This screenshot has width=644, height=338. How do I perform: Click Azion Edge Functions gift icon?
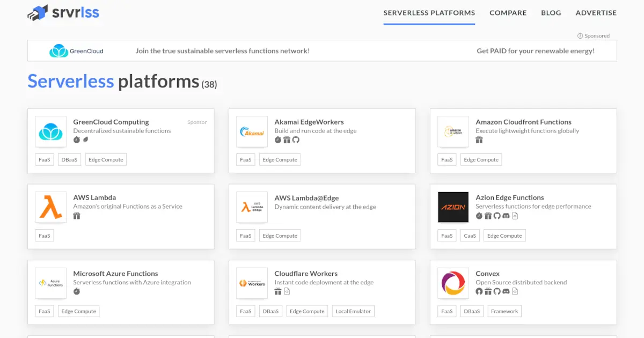[488, 216]
